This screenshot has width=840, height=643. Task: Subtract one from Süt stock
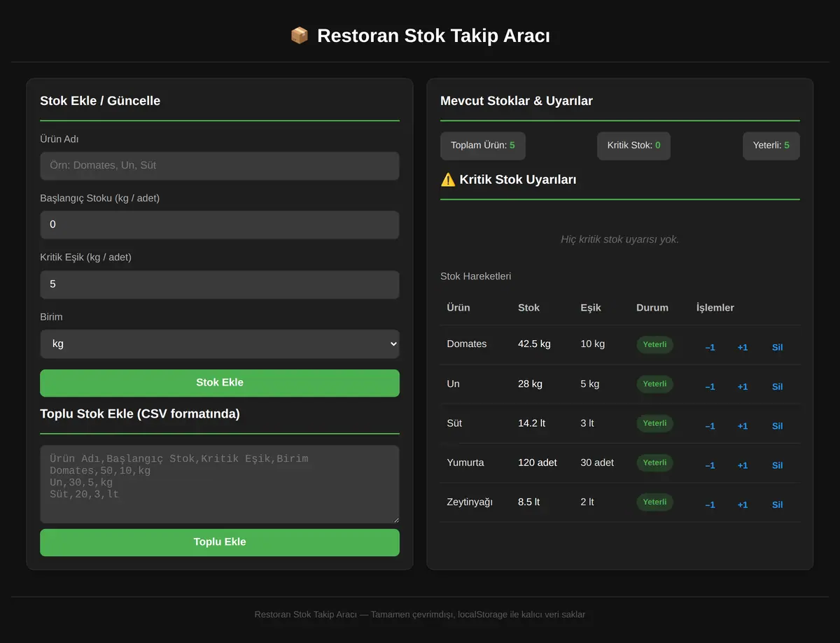point(710,425)
